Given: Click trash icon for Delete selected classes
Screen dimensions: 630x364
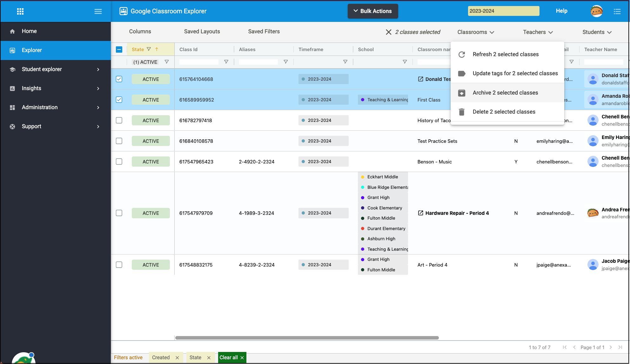Looking at the screenshot, I should (x=462, y=112).
